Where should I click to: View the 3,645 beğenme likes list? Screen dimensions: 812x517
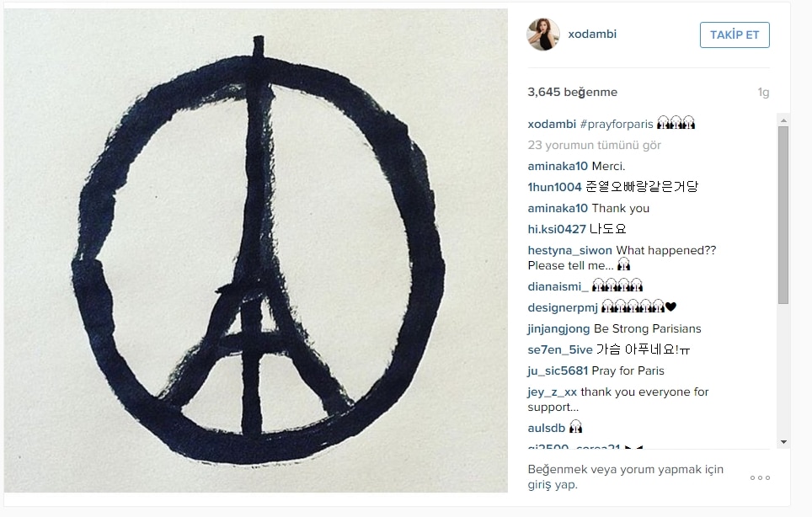[x=572, y=92]
